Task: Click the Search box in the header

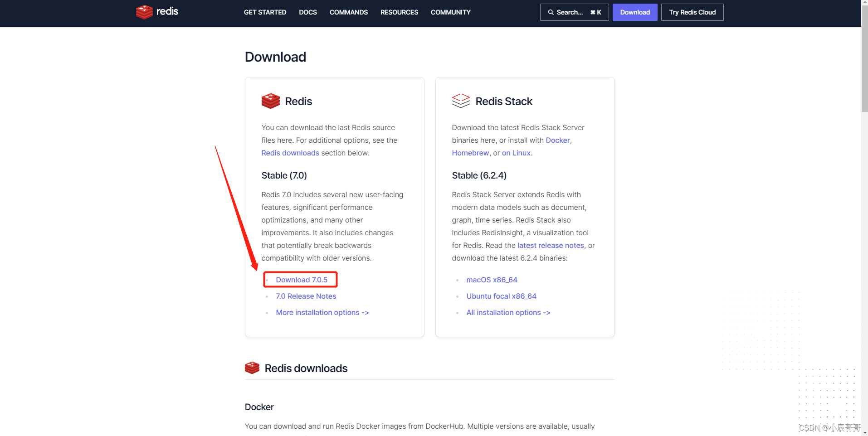Action: coord(574,12)
